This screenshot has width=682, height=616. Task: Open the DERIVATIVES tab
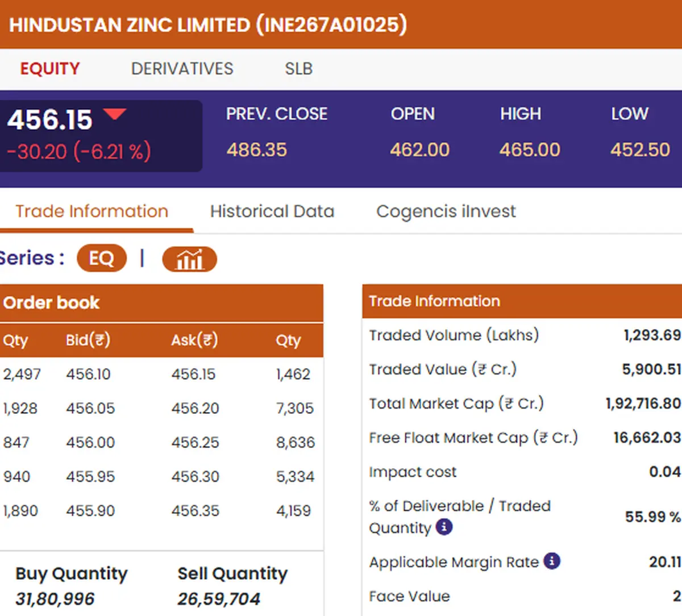point(182,69)
